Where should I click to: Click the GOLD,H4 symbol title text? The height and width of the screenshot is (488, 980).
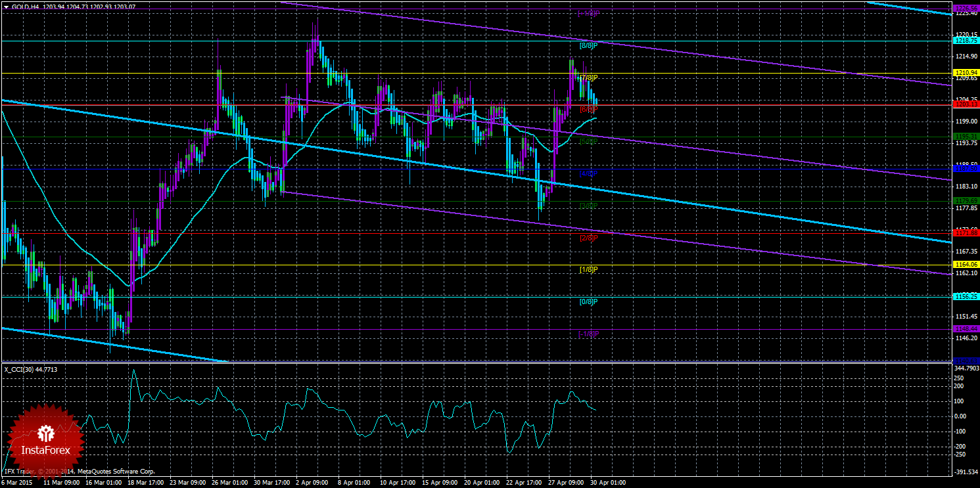click(26, 7)
